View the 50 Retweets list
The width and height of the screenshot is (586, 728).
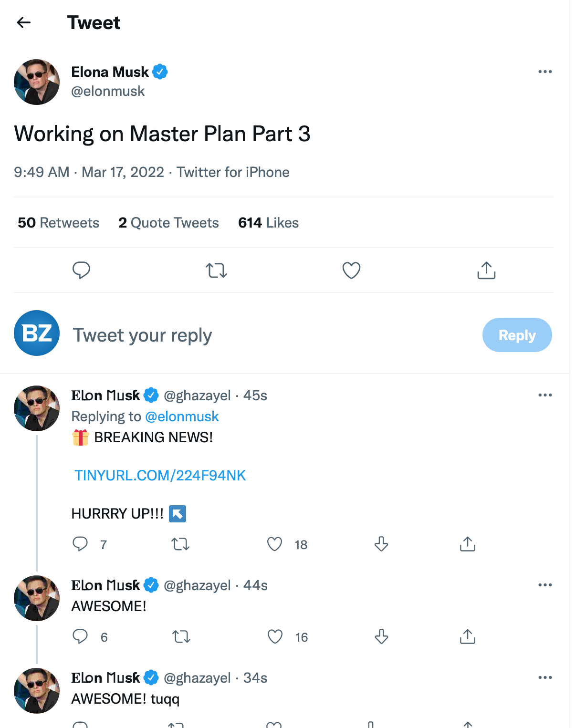click(58, 223)
